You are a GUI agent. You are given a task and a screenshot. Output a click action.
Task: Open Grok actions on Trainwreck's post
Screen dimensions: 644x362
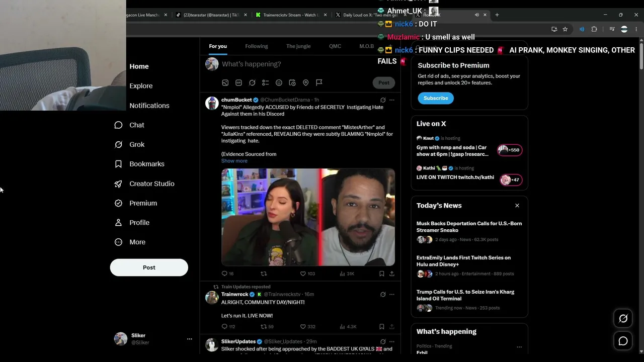coord(383,295)
